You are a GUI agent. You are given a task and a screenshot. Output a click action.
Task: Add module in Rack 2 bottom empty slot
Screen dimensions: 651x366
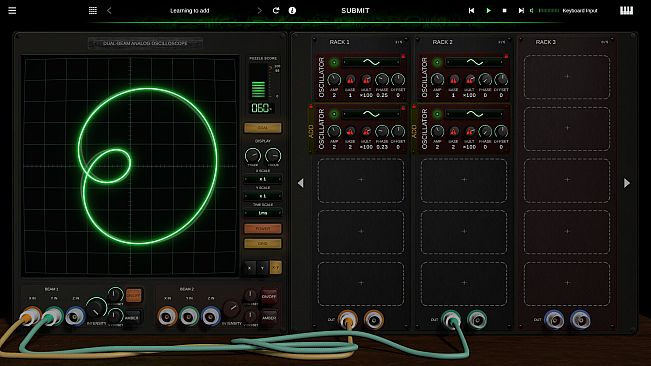coord(464,283)
